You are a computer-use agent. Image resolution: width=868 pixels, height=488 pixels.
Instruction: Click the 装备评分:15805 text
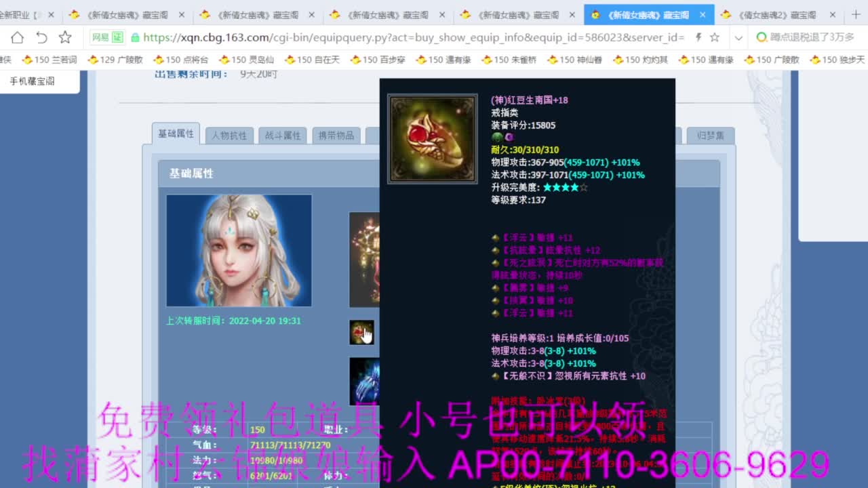click(523, 125)
